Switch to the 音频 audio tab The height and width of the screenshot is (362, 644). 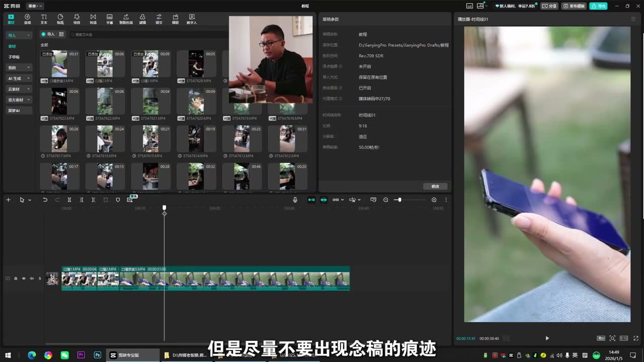pyautogui.click(x=27, y=19)
